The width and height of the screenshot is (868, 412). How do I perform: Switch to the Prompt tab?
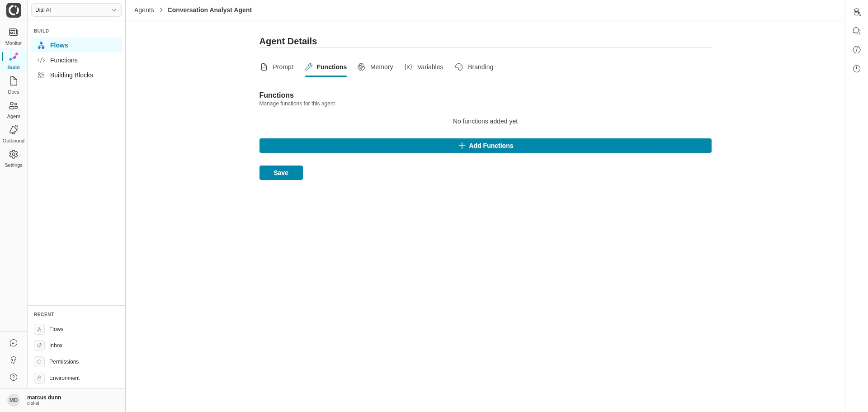pos(277,67)
